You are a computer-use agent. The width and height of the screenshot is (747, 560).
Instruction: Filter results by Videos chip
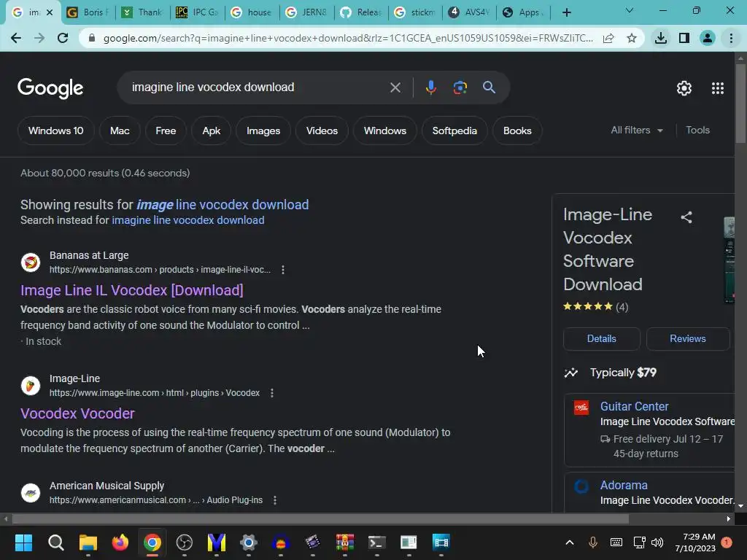coord(322,131)
